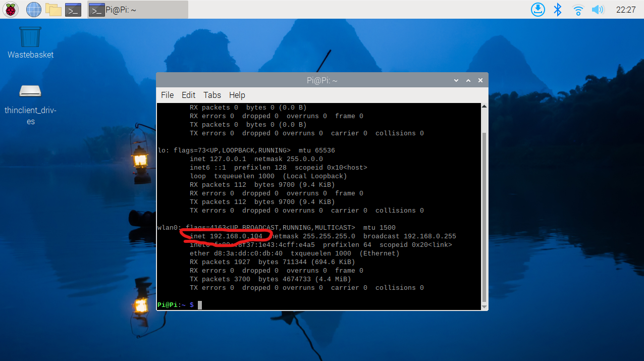Click the terminal prompt cursor line

(x=319, y=305)
